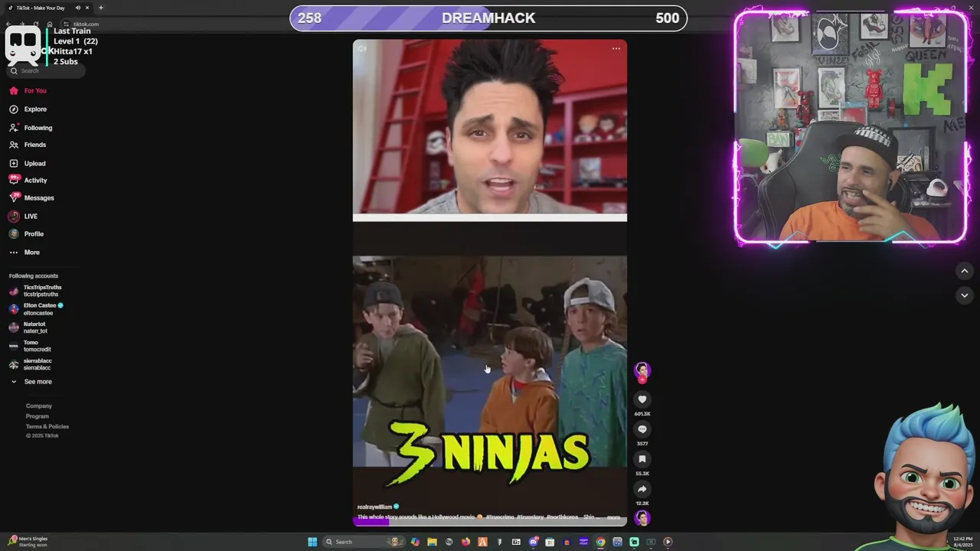980x551 pixels.
Task: Save video using the bookmark icon
Action: click(x=642, y=459)
